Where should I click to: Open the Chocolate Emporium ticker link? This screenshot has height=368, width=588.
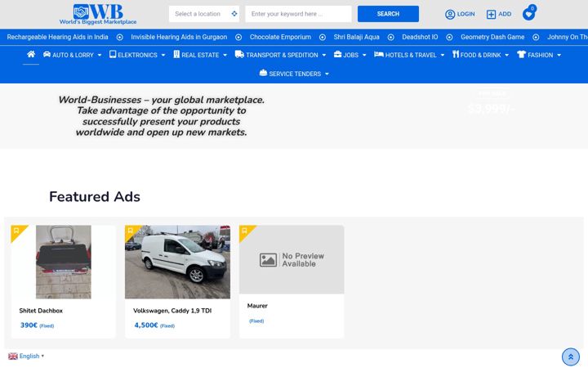[280, 37]
